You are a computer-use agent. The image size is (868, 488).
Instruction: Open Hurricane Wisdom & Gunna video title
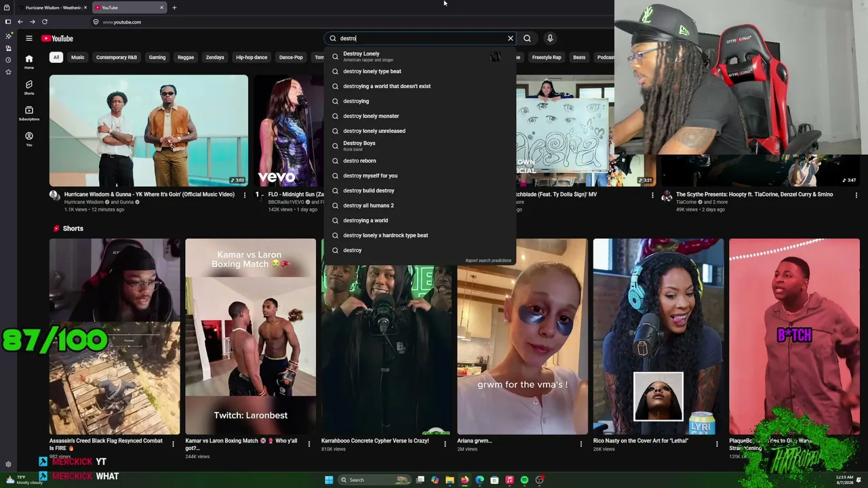[149, 195]
